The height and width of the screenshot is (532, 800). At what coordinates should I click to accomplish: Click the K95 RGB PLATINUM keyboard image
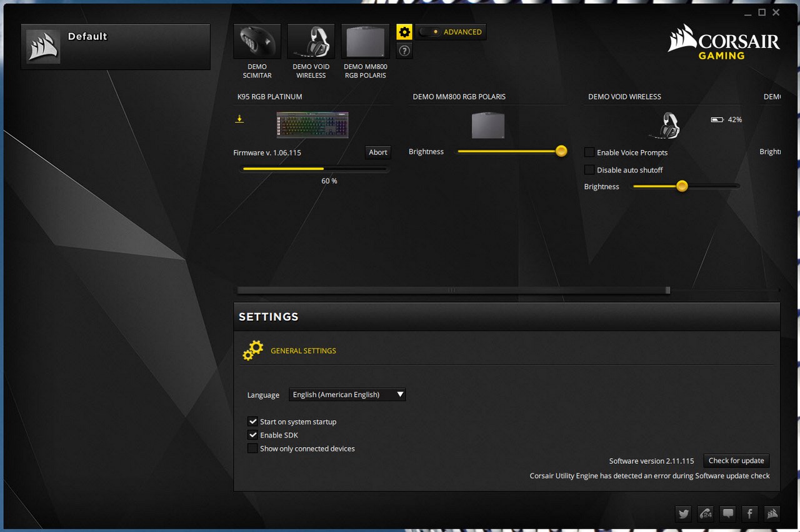[312, 125]
